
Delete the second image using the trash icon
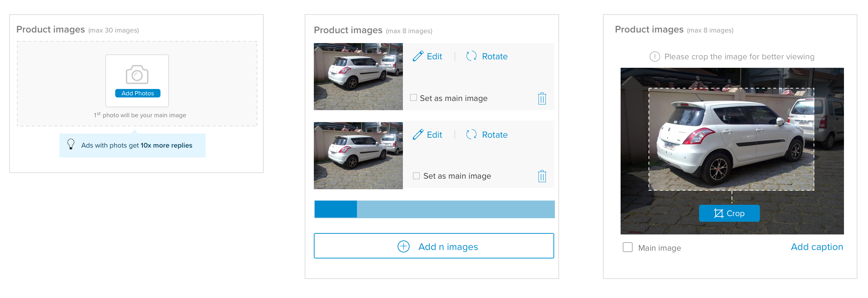[542, 176]
